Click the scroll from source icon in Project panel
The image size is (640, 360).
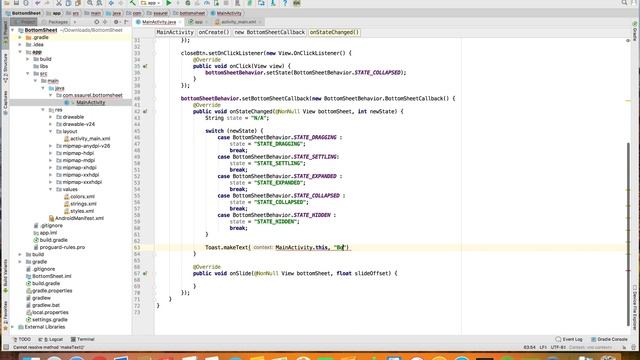[97, 22]
